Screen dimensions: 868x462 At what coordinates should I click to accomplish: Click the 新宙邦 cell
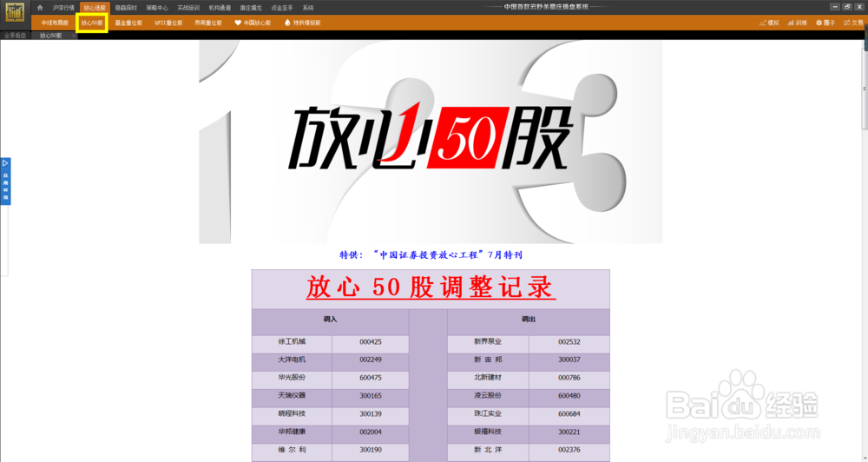488,360
